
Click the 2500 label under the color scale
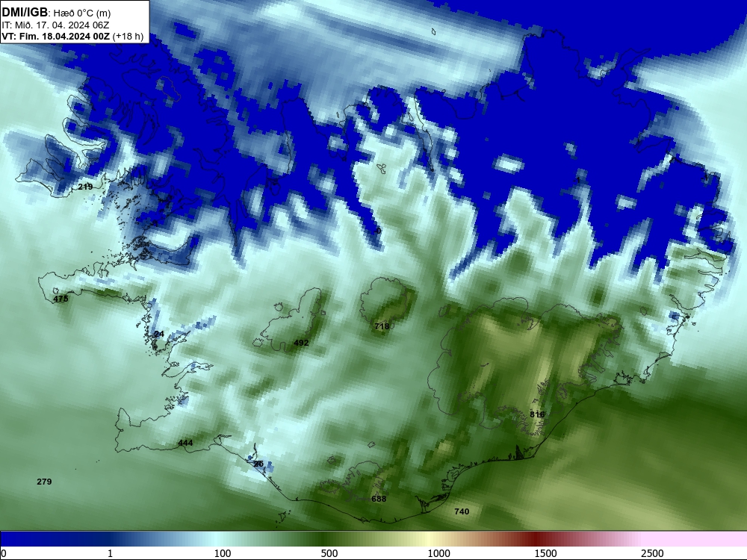pyautogui.click(x=651, y=553)
